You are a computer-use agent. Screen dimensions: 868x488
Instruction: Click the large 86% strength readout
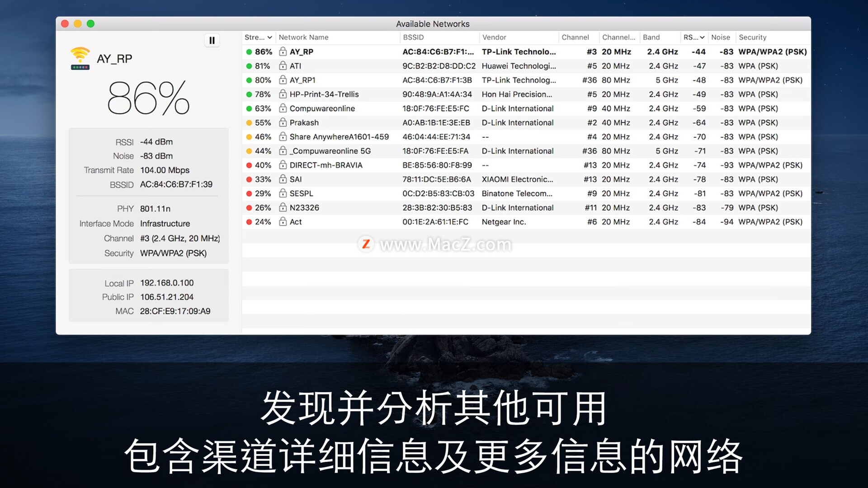[x=148, y=98]
